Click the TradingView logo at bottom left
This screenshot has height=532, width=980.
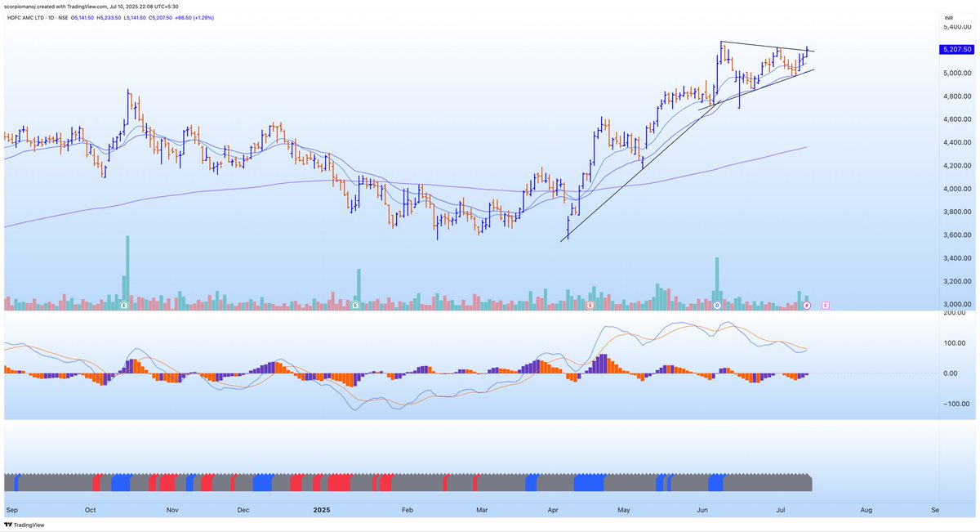tap(23, 525)
